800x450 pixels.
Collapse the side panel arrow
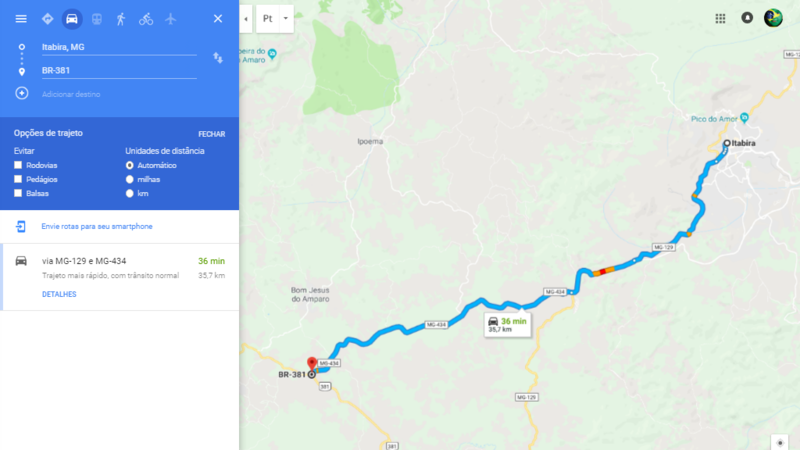[246, 19]
